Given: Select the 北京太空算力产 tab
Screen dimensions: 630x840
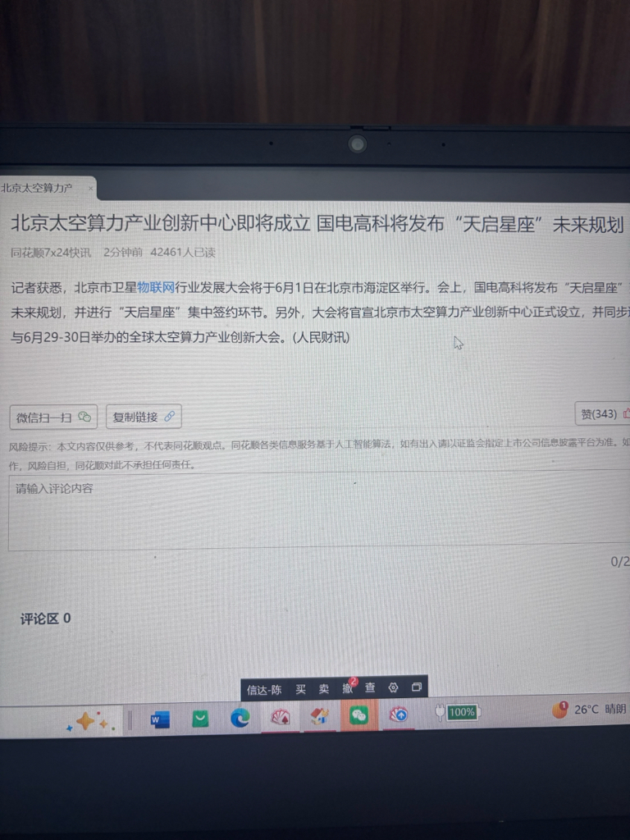Looking at the screenshot, I should 48,188.
